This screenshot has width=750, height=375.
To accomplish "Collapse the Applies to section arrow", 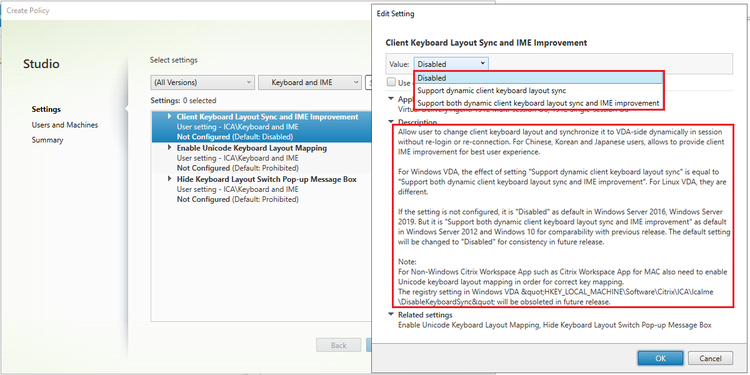I will coord(391,98).
